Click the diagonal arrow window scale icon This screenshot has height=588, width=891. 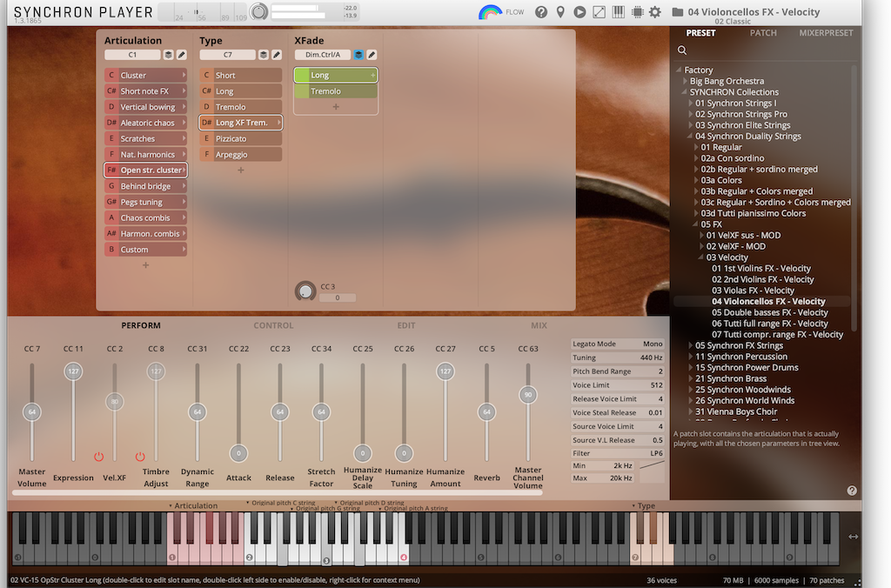[599, 12]
